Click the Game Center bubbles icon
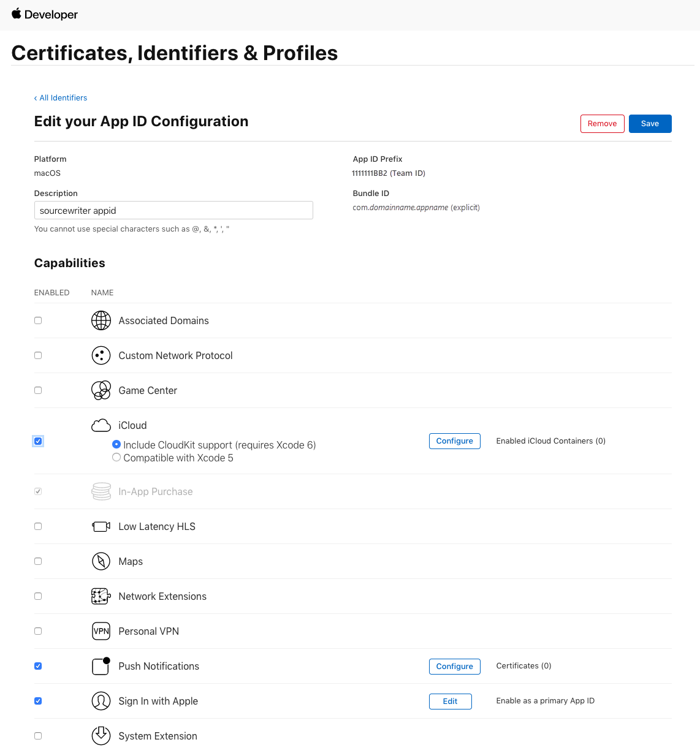This screenshot has height=753, width=700. tap(101, 390)
